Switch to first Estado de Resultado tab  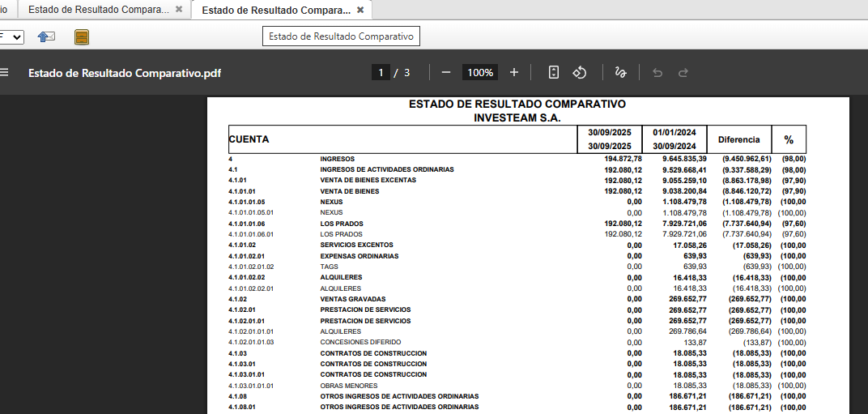pos(98,10)
